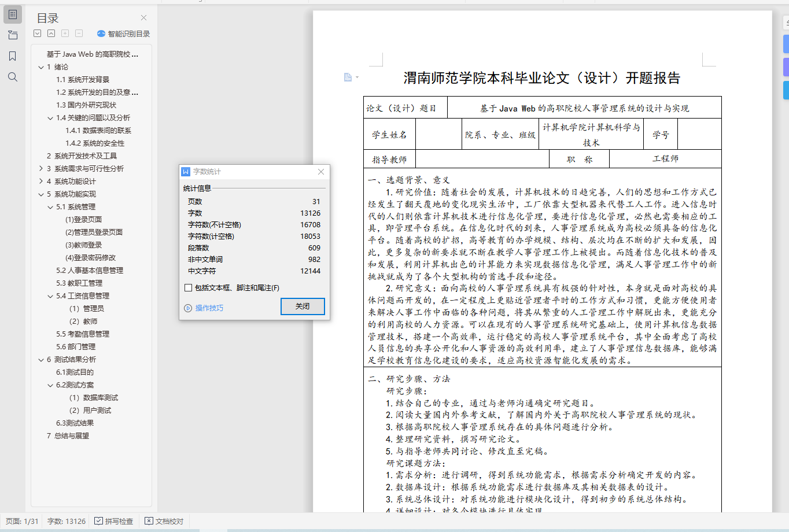
Task: Open the 操作技巧 tips link
Action: coord(204,308)
